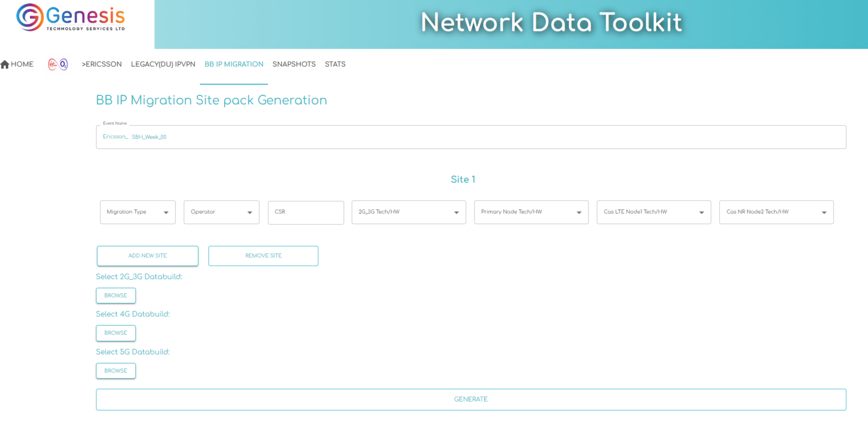Open the SNAPSHOTS tab
The height and width of the screenshot is (424, 868).
click(294, 64)
